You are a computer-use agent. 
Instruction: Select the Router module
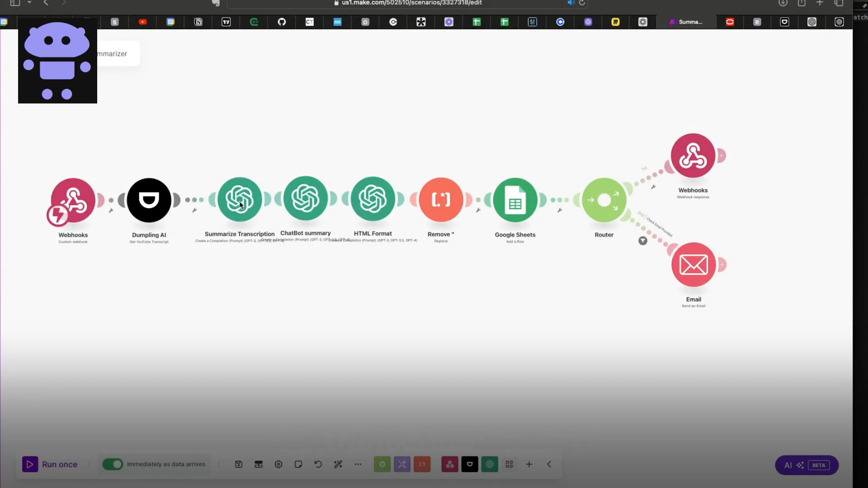[604, 200]
